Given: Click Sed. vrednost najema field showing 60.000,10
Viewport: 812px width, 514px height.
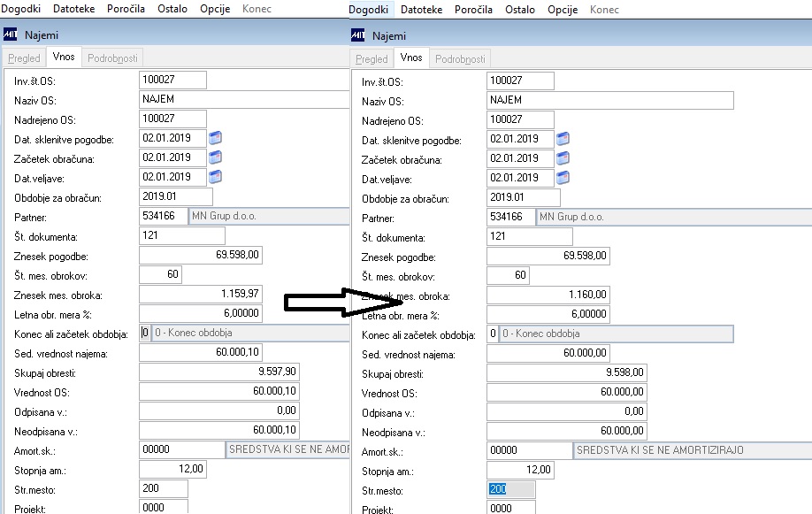Looking at the screenshot, I should (201, 352).
